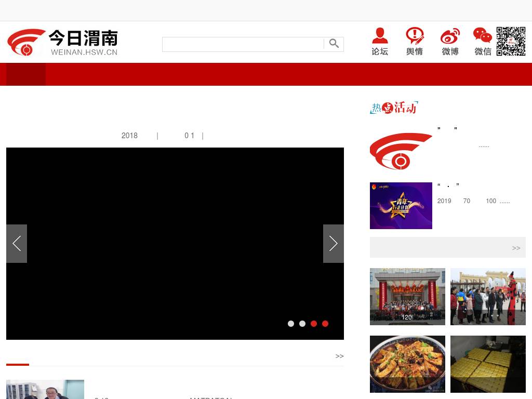Open the 微博 Weibo icon
Screen dimensions: 532x399
450,42
